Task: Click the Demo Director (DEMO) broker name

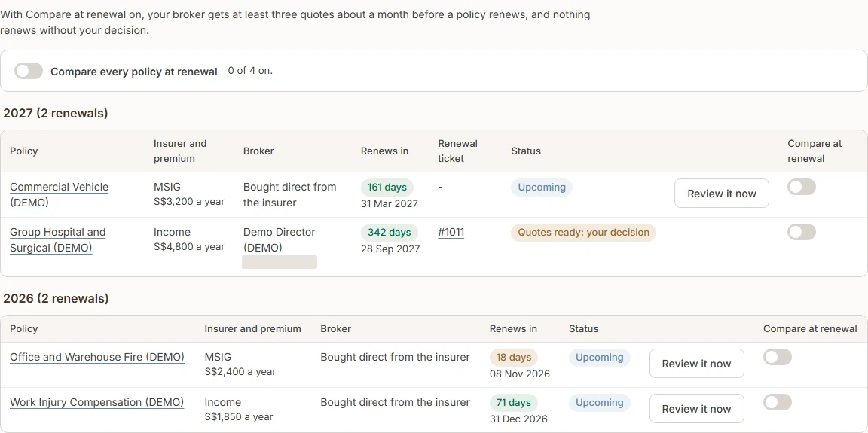Action: point(279,240)
